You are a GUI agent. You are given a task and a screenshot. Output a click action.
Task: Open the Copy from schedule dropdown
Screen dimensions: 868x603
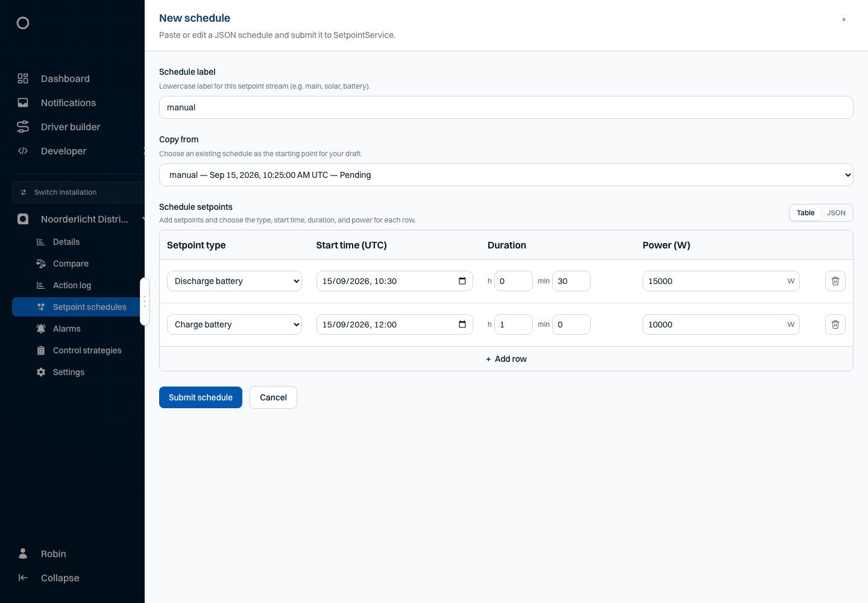506,175
